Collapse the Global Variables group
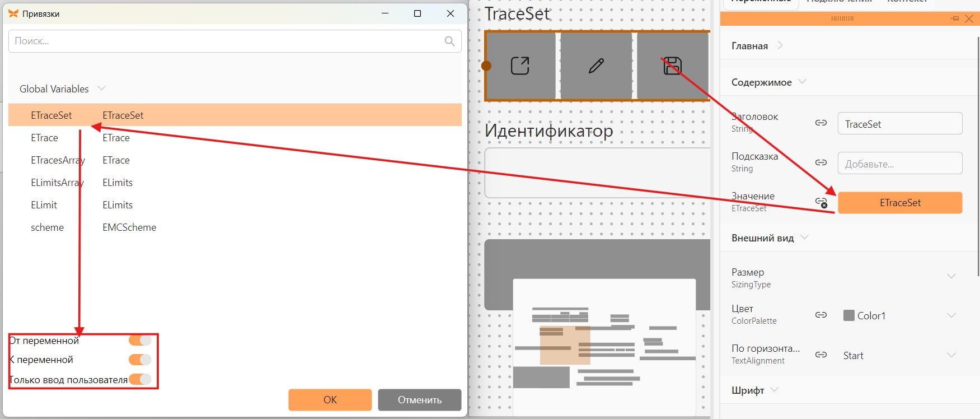 click(101, 89)
